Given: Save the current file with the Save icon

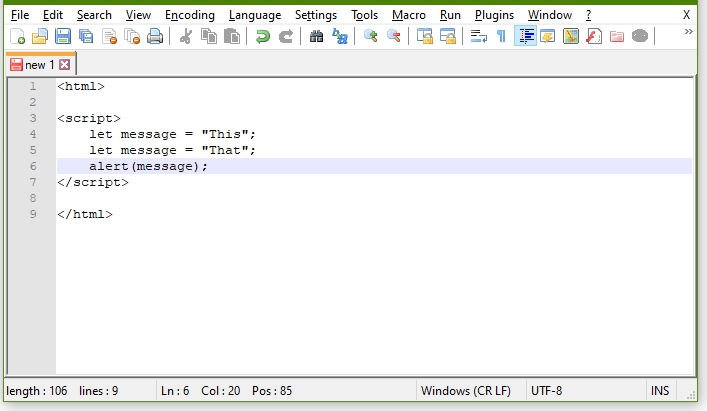Looking at the screenshot, I should (x=63, y=36).
